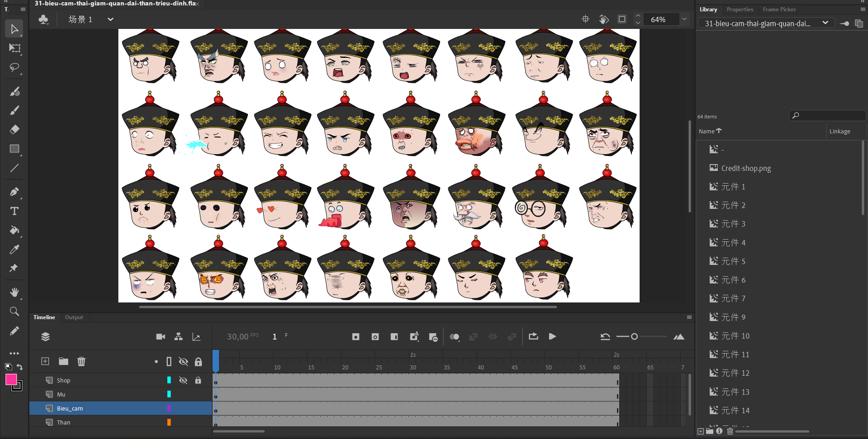Switch to the Properties tab

pos(740,9)
